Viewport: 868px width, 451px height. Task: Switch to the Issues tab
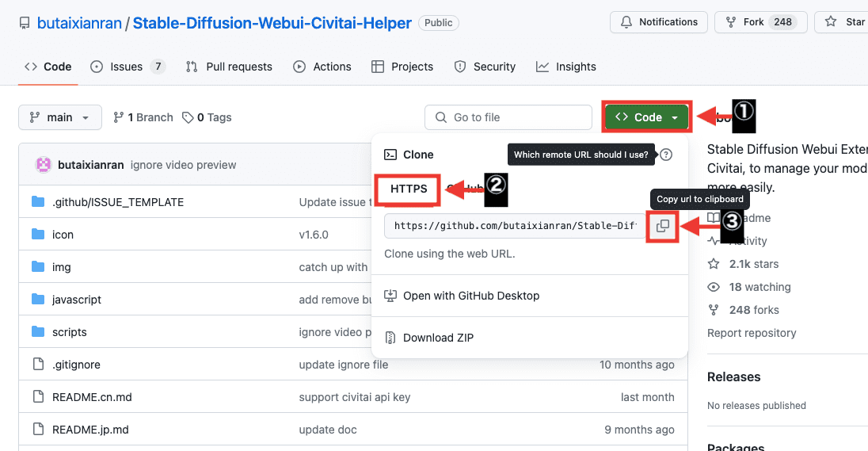pyautogui.click(x=127, y=67)
